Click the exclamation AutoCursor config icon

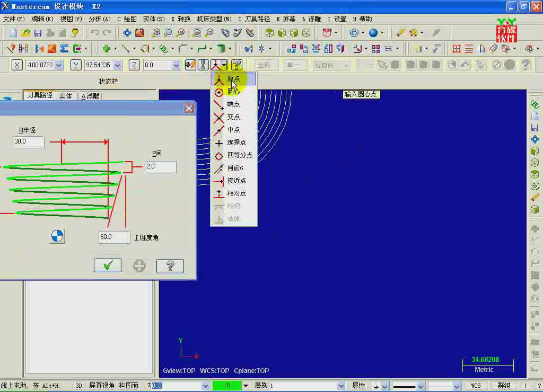point(203,65)
